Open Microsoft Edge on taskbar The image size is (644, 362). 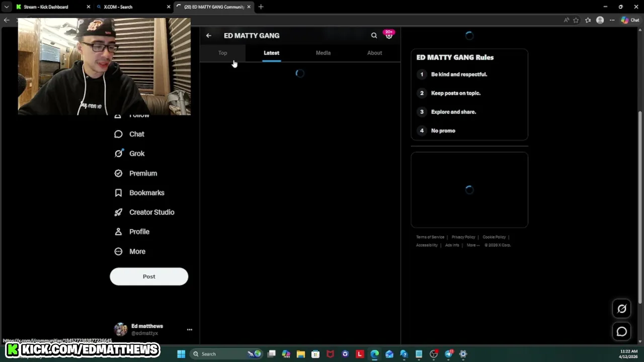coord(374,354)
